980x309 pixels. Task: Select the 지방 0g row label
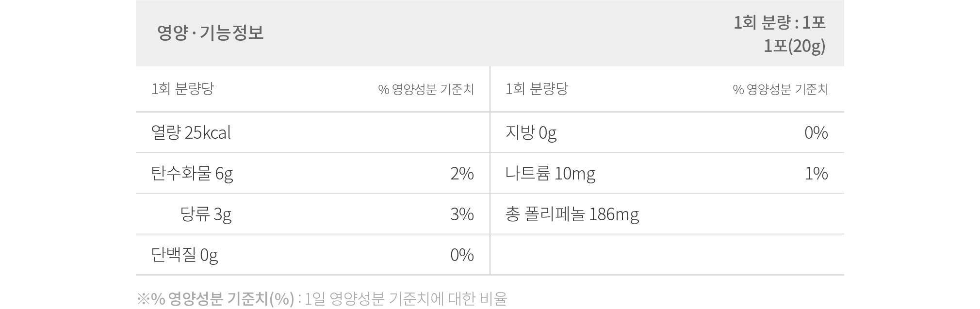(531, 133)
